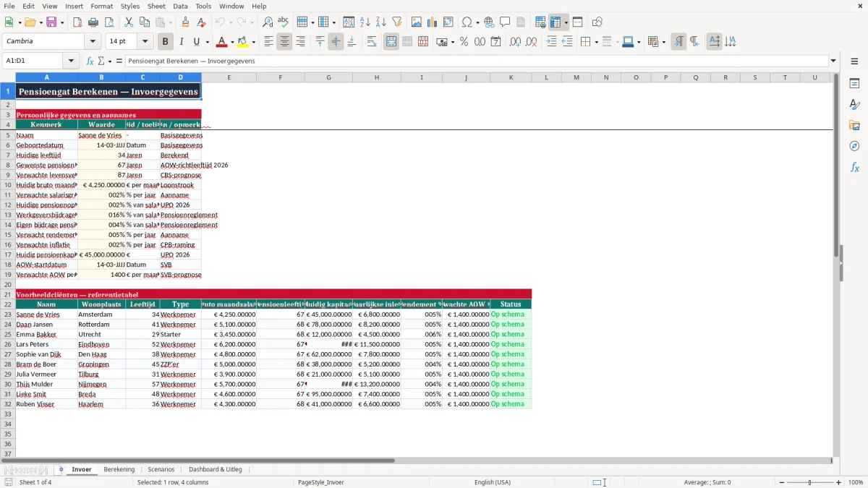Insert Image toolbar icon
The width and height of the screenshot is (868, 488).
(x=417, y=22)
